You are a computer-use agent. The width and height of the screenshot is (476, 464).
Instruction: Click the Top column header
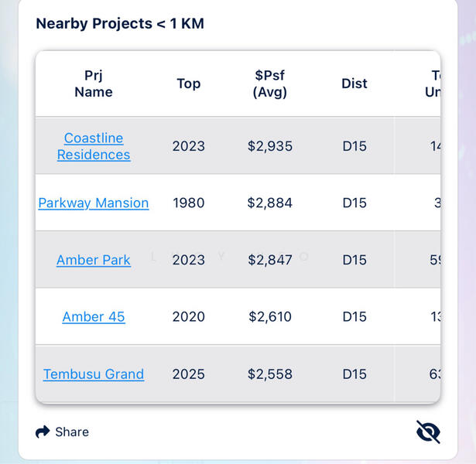click(189, 84)
